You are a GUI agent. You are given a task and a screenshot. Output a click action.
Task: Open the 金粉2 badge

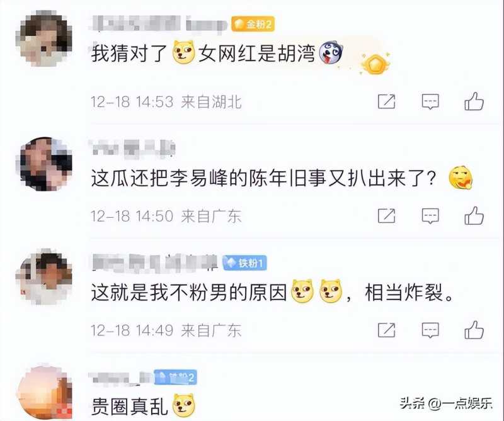(x=253, y=24)
